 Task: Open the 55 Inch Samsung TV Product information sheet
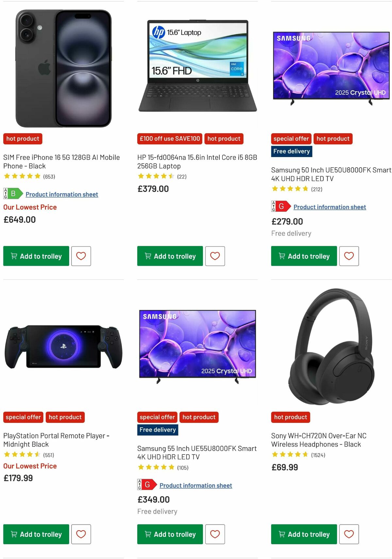click(196, 485)
